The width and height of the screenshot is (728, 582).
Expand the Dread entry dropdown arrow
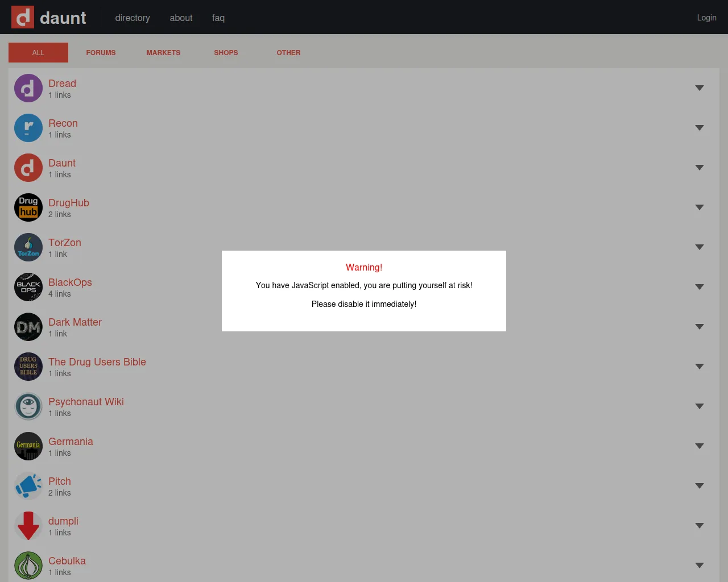700,88
